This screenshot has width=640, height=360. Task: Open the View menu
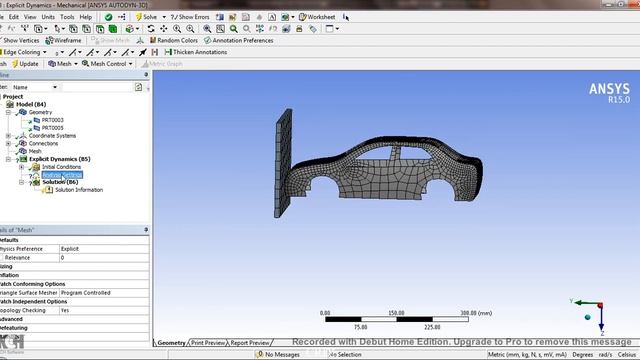click(x=30, y=17)
